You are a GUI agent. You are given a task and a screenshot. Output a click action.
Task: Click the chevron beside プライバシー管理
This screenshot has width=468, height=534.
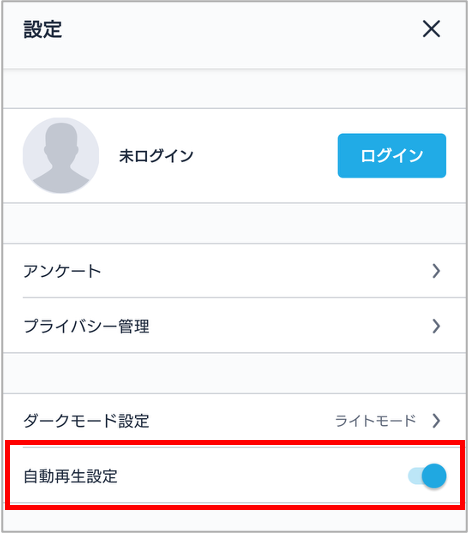(436, 326)
